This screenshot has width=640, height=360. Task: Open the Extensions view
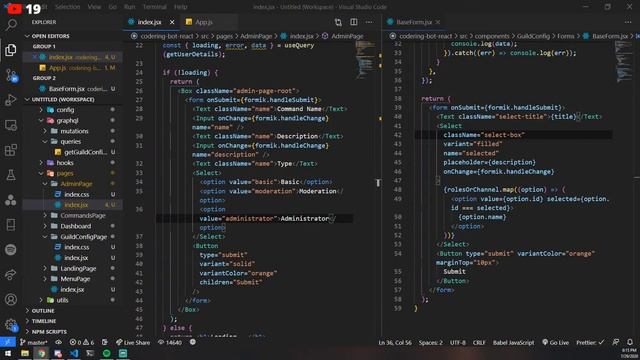(11, 150)
